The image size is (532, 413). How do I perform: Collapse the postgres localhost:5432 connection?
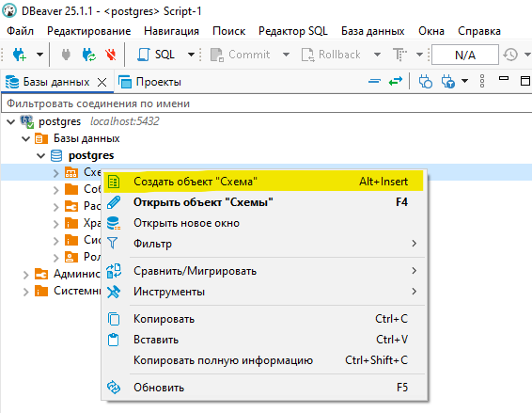11,121
